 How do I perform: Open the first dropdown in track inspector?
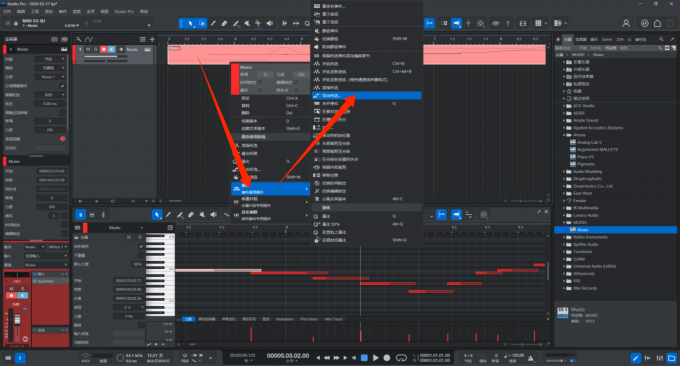[x=51, y=59]
